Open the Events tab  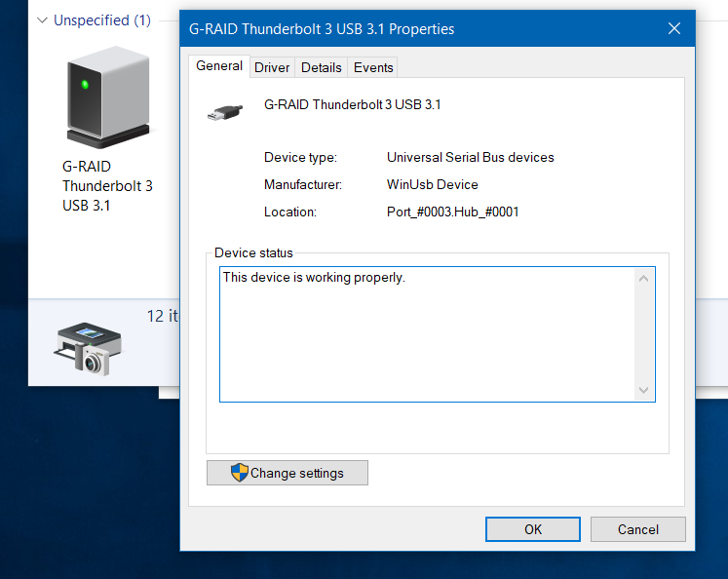(x=373, y=68)
